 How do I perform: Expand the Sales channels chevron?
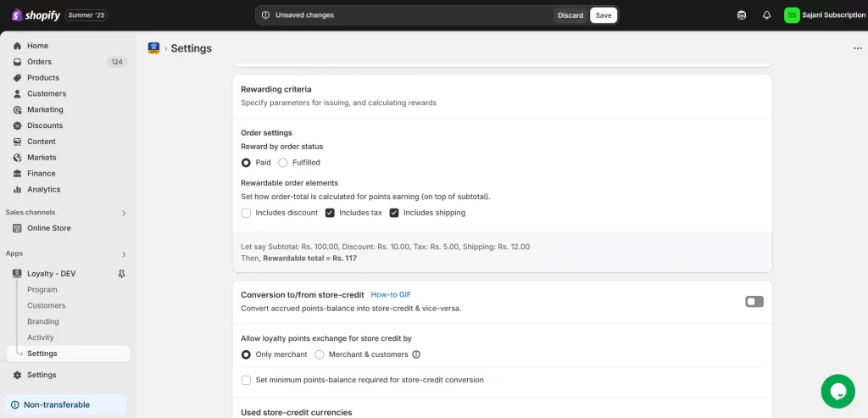coord(124,213)
